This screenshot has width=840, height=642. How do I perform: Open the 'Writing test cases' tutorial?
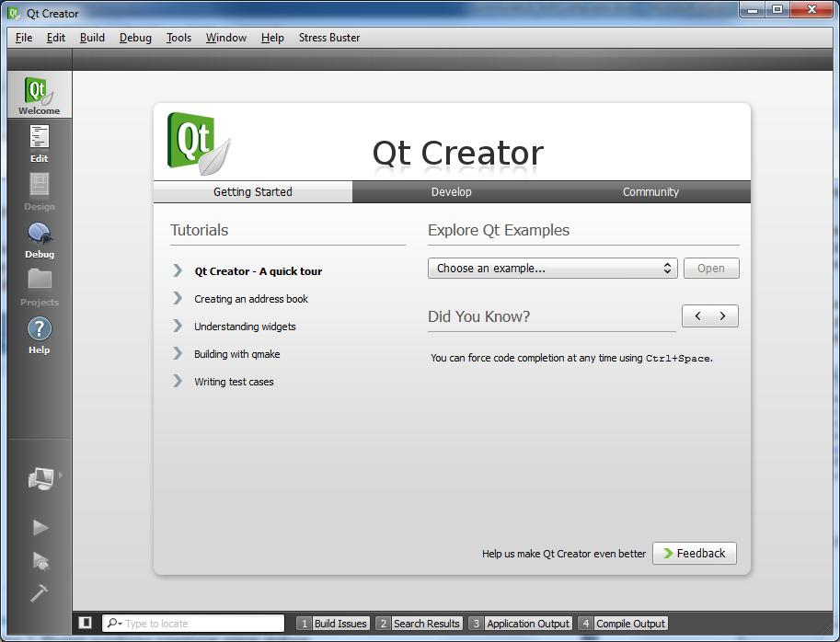pos(234,382)
